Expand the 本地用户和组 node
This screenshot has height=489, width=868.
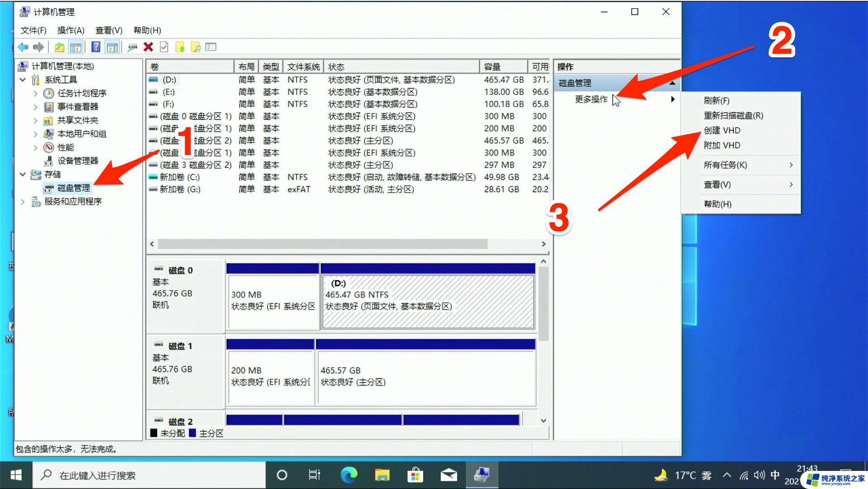(x=35, y=134)
